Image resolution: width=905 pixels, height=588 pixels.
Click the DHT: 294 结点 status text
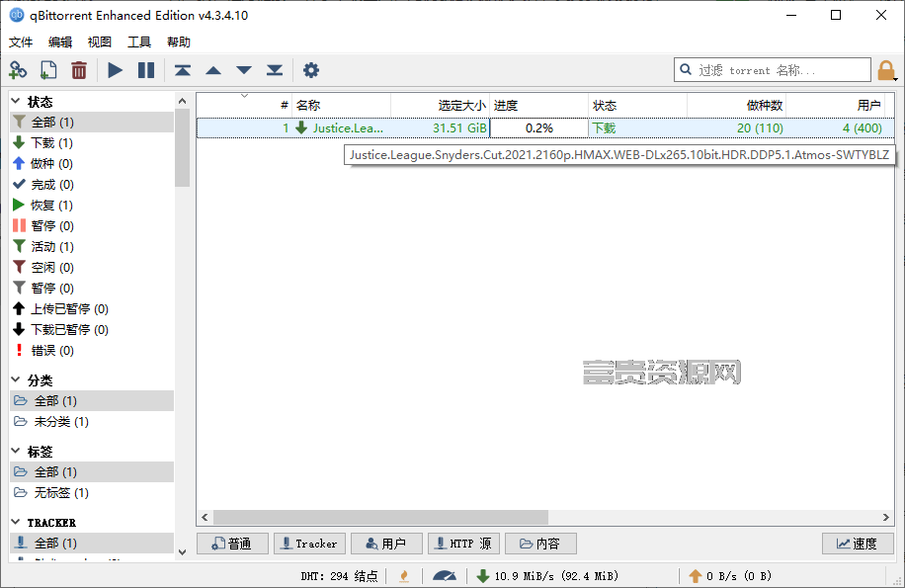tap(340, 576)
